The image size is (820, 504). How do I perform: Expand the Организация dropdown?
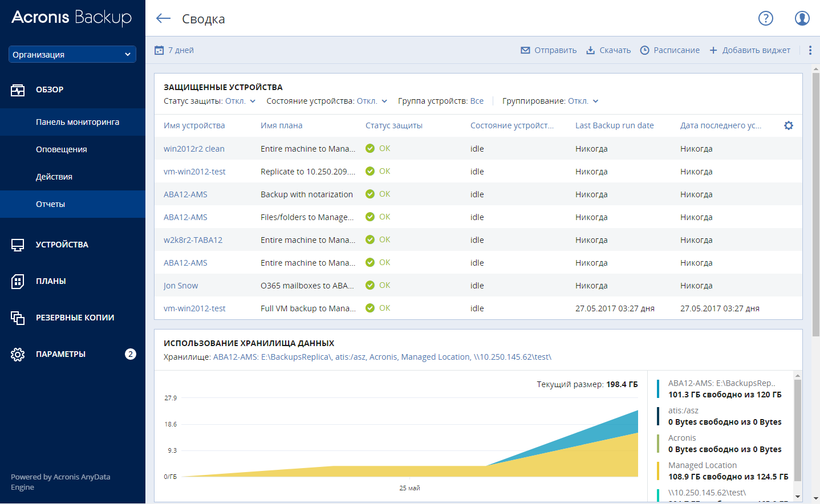click(x=72, y=54)
